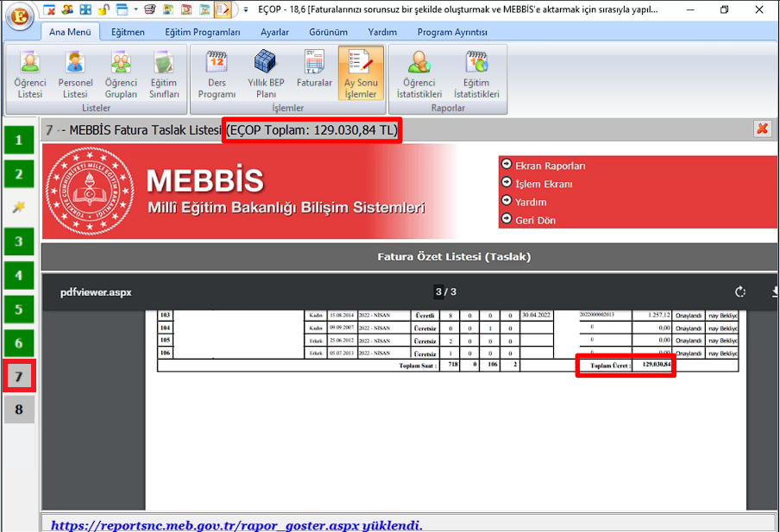The image size is (780, 532).
Task: Select the gray step 8 sidebar button
Action: pos(19,410)
